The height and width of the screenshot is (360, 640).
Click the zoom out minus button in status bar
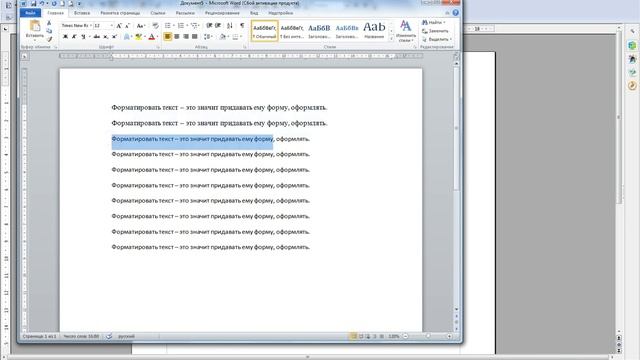click(x=406, y=336)
